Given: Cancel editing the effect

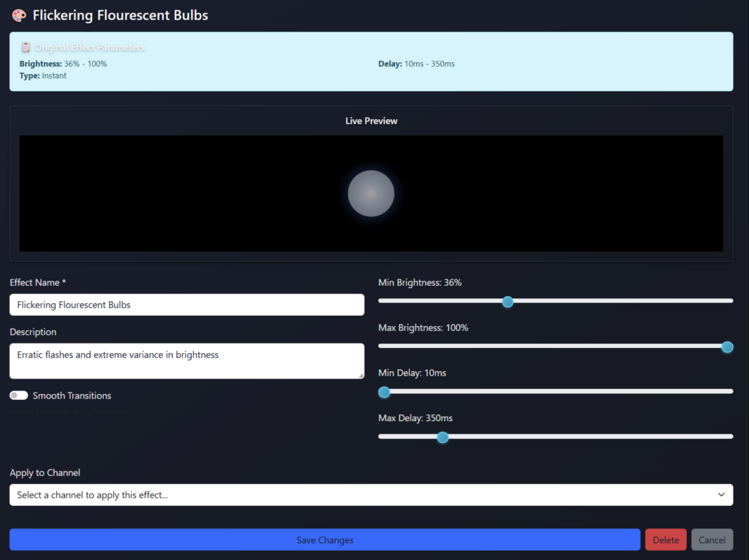Looking at the screenshot, I should point(712,540).
